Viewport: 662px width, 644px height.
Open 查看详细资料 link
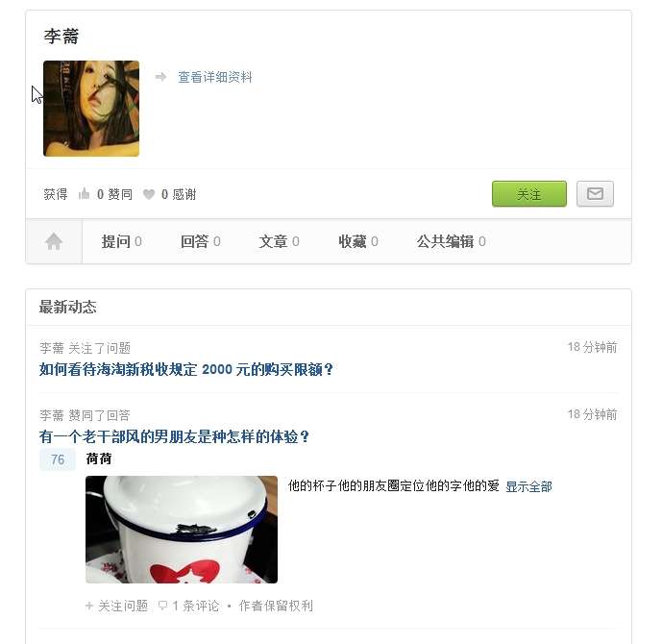215,77
